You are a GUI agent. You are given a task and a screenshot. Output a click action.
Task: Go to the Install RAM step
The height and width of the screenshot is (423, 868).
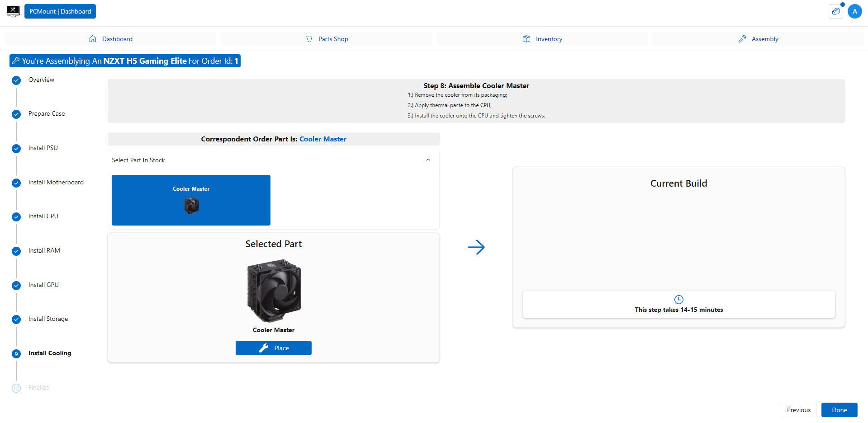coord(44,250)
